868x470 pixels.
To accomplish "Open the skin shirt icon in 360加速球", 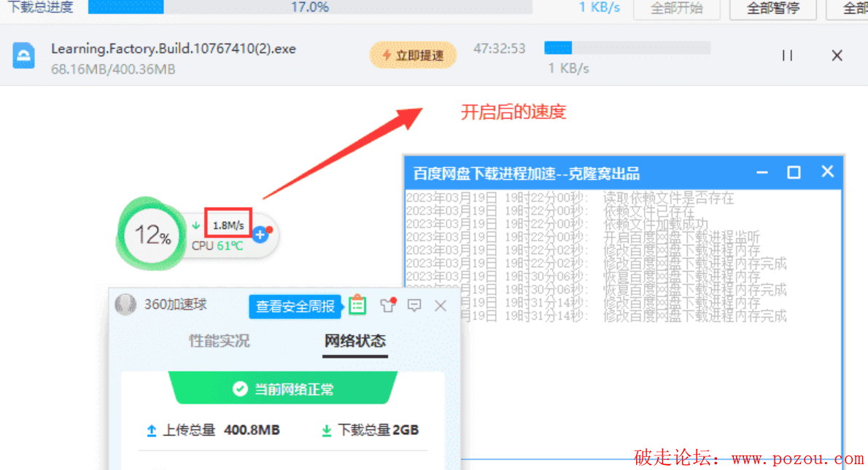I will tap(388, 305).
